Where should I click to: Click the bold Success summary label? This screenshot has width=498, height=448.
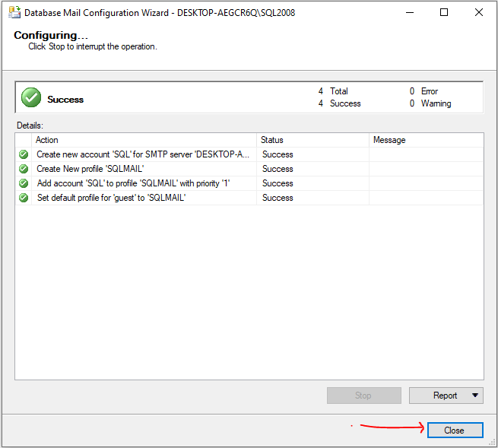coord(65,100)
